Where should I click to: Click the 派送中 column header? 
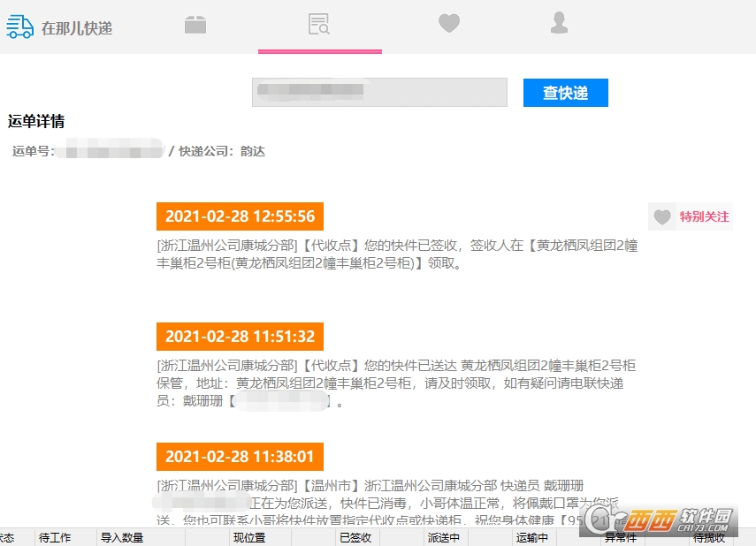coord(444,537)
